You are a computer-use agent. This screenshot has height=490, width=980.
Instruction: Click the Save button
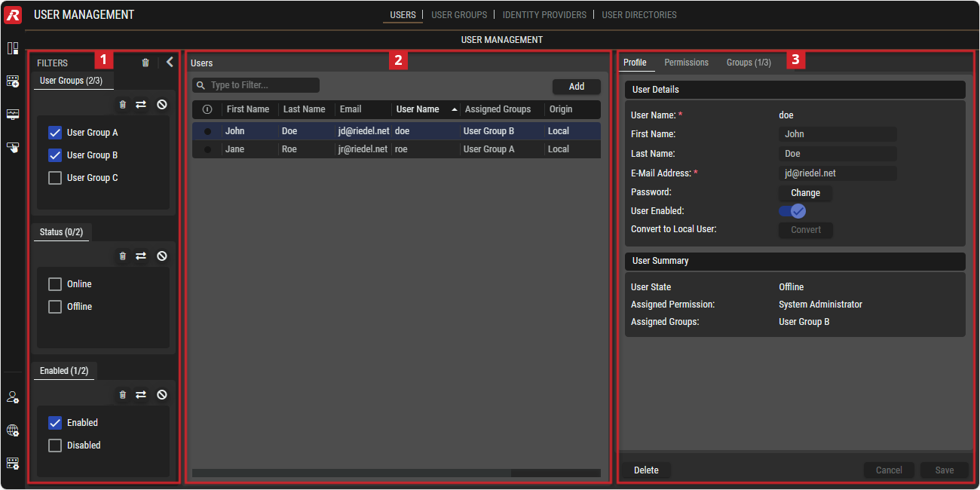(x=945, y=470)
